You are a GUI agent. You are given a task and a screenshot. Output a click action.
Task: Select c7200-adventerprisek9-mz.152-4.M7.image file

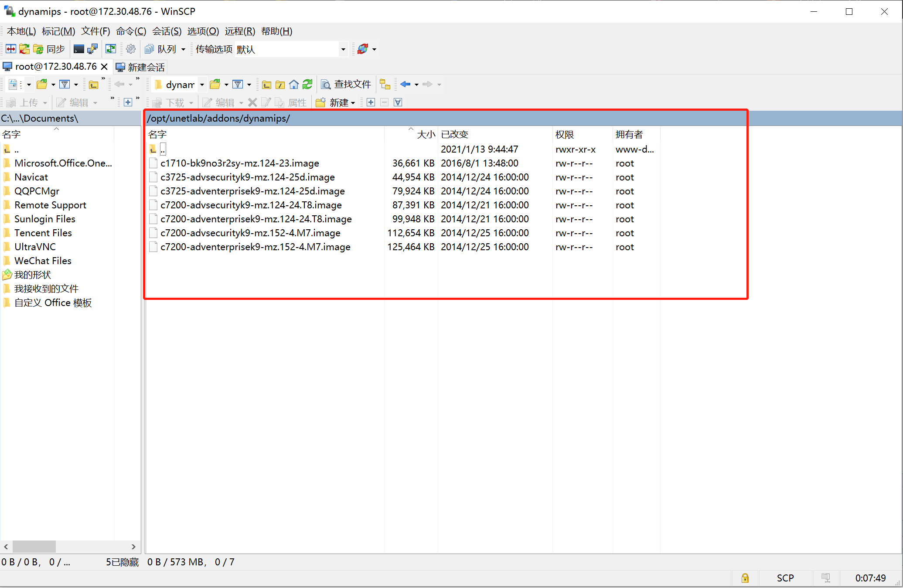256,247
